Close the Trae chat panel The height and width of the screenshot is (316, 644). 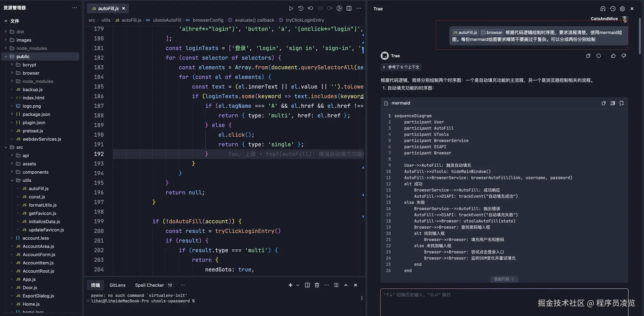pos(632,9)
